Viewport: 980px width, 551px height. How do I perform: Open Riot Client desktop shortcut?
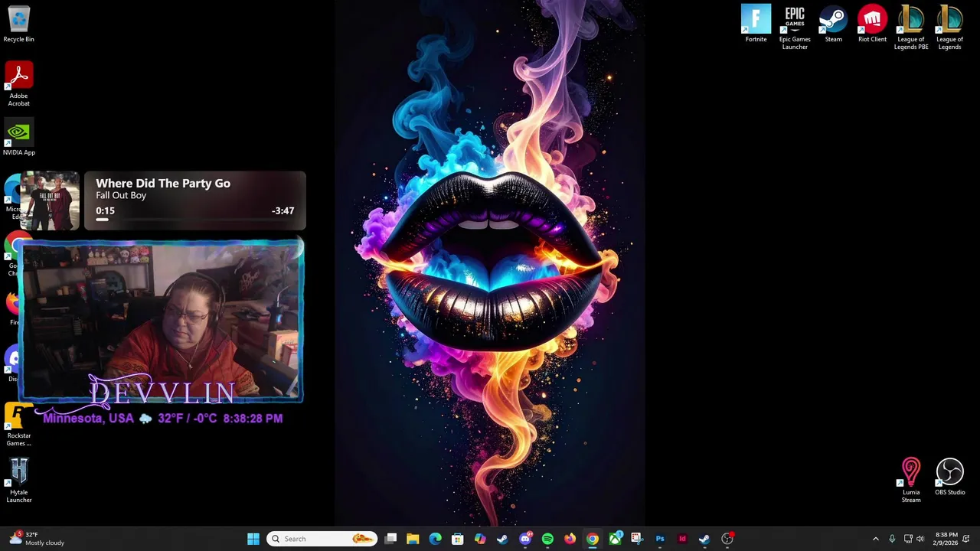pos(872,24)
